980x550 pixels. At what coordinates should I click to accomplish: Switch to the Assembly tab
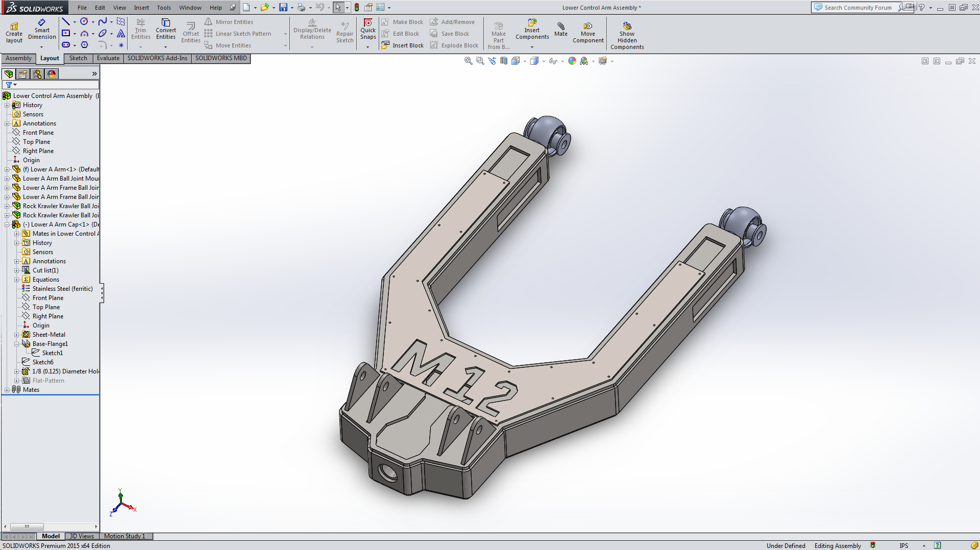tap(18, 58)
